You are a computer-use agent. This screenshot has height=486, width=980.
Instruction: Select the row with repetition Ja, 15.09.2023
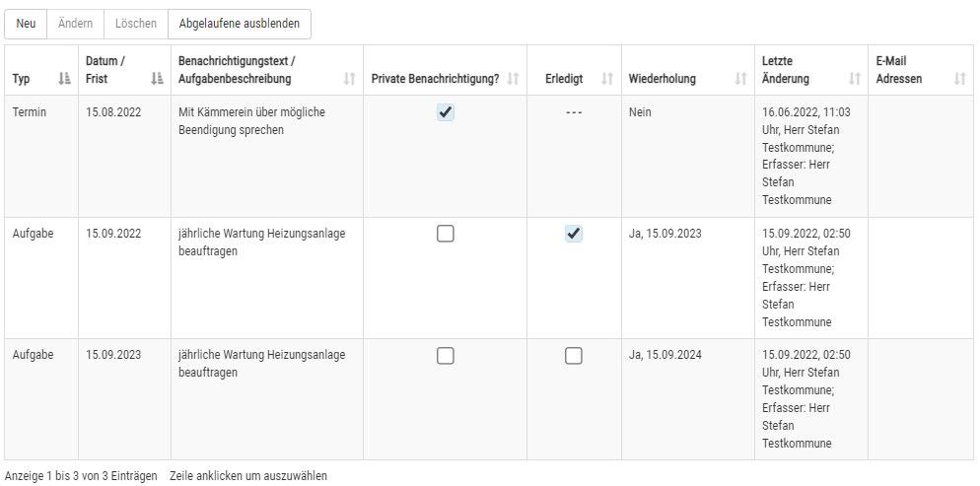click(489, 278)
